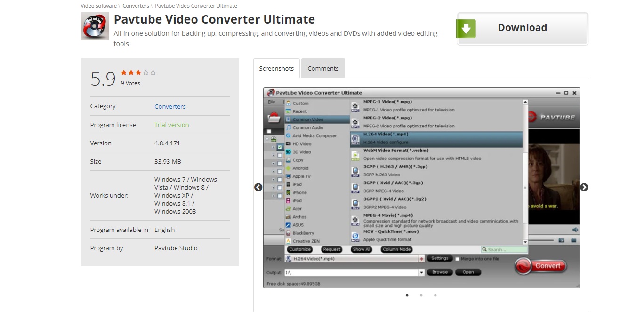Switch to Column Mode
The image size is (644, 318).
[x=396, y=249]
